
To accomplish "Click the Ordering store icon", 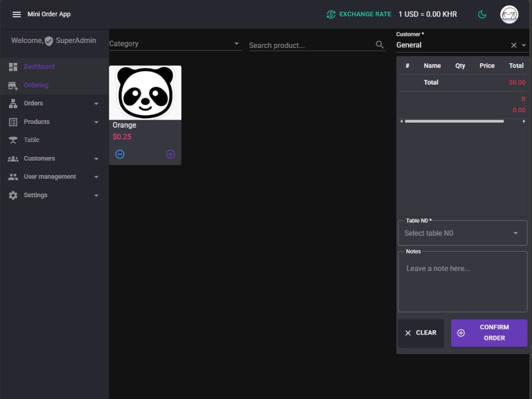I will [13, 86].
